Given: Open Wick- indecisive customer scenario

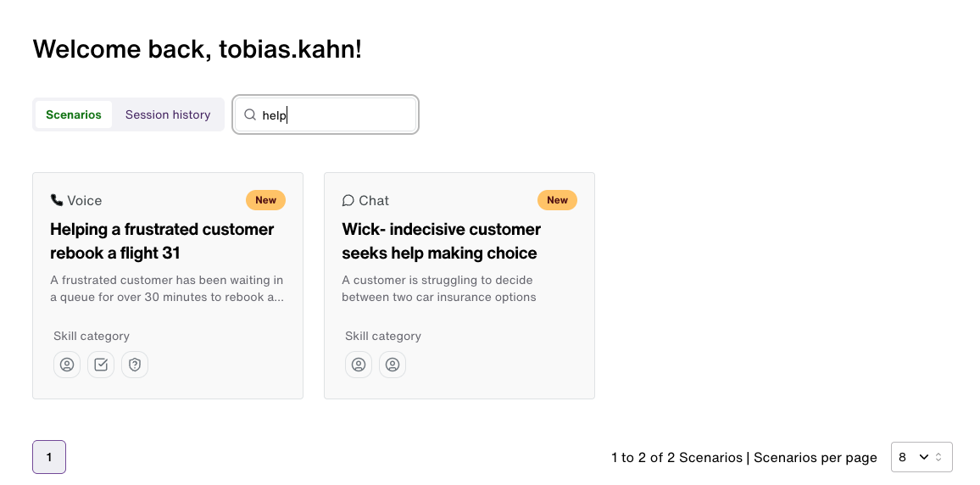Looking at the screenshot, I should (441, 241).
